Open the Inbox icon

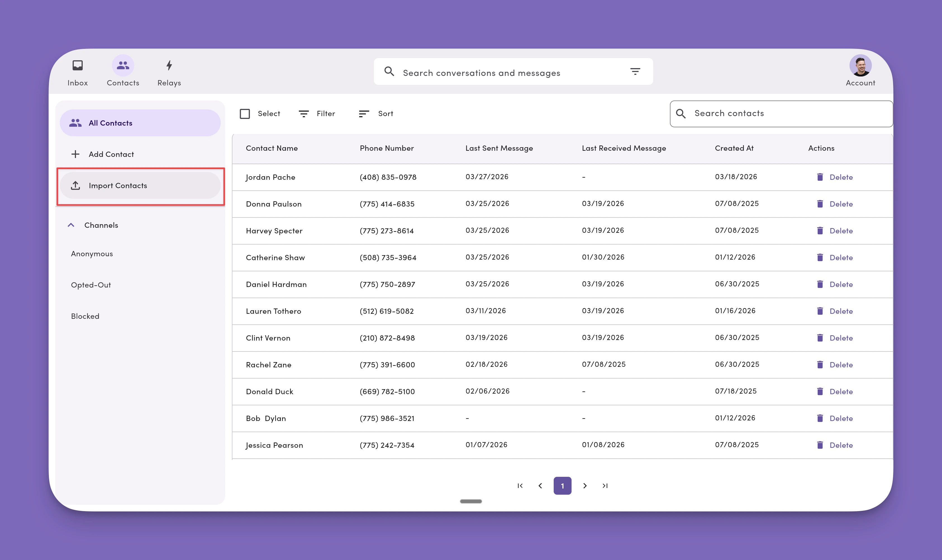77,66
